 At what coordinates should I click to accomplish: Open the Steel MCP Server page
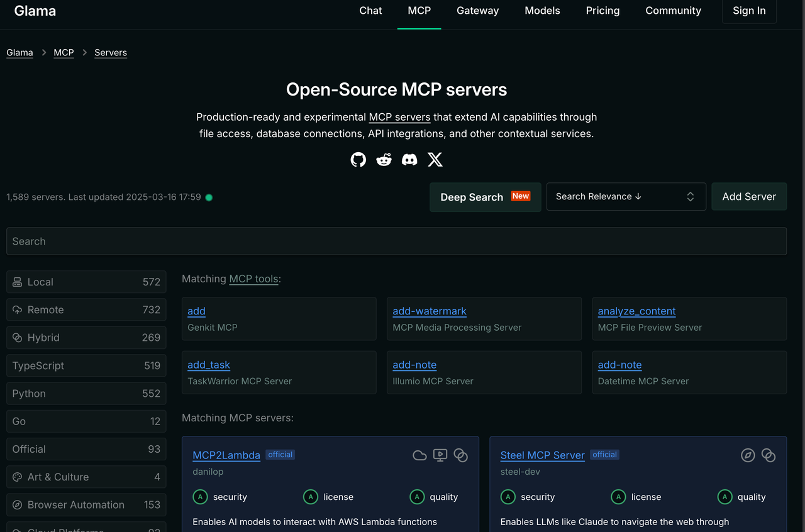point(543,455)
